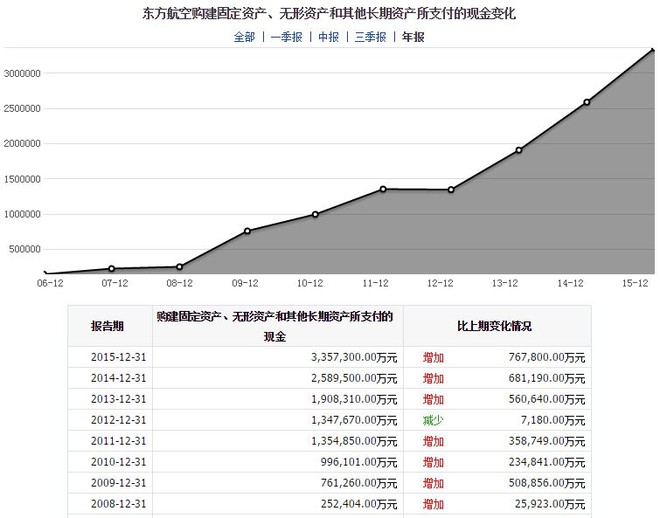Click the value 996,101.00万元
The height and width of the screenshot is (518, 660).
pyautogui.click(x=359, y=462)
